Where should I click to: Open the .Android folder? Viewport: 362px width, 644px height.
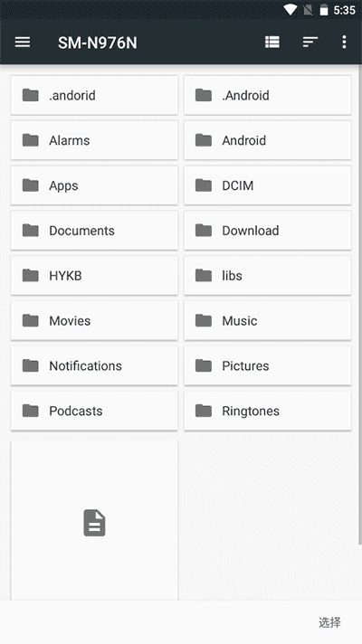point(268,95)
